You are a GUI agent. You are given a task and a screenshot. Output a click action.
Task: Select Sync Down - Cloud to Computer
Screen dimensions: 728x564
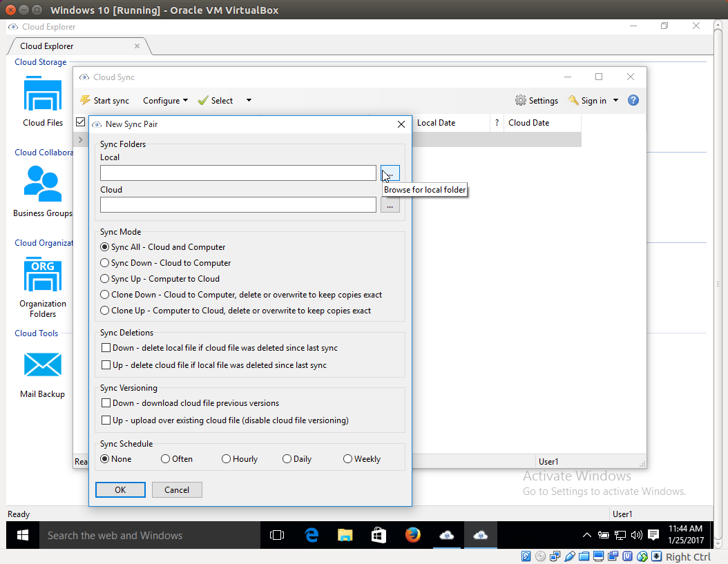point(105,263)
